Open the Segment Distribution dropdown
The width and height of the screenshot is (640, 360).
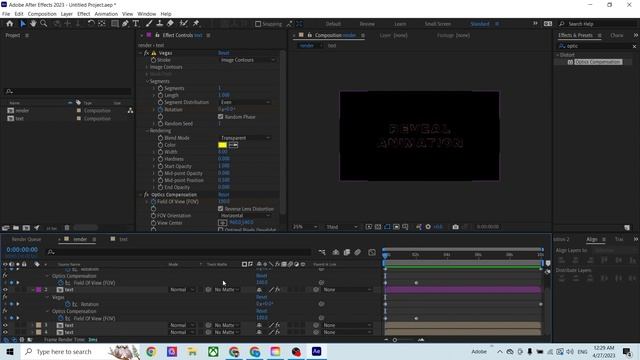point(245,102)
